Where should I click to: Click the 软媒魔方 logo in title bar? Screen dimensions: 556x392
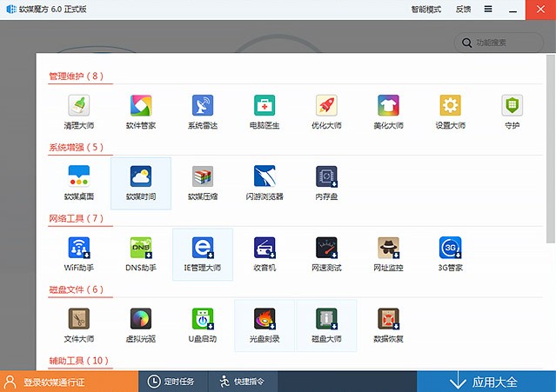click(x=11, y=10)
